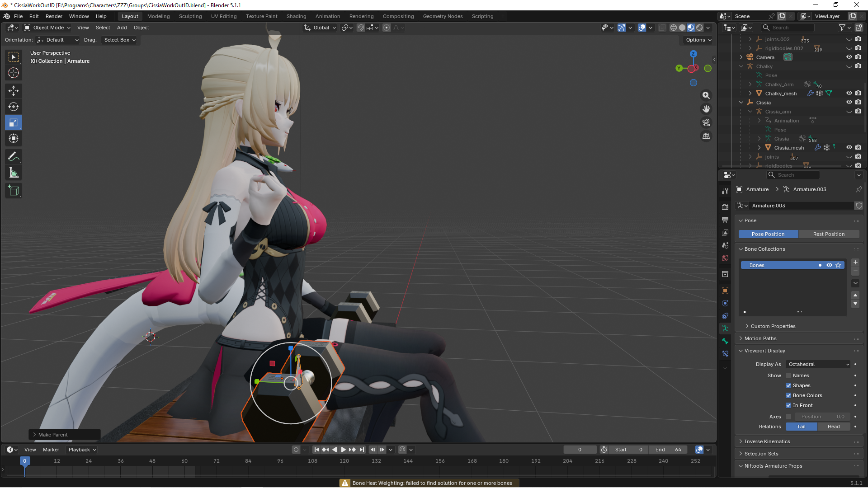This screenshot has width=868, height=488.
Task: Toggle the camera view icon
Action: [706, 122]
